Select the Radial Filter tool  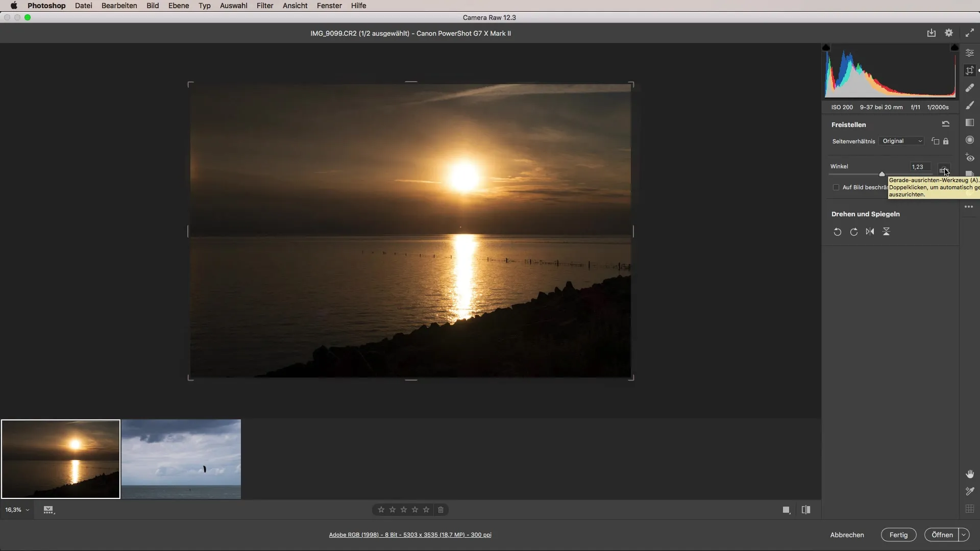[x=969, y=140]
